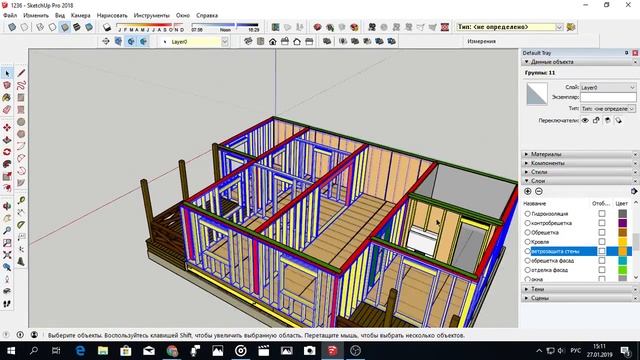Click Add Layer plus icon
640x360 pixels.
pos(527,191)
